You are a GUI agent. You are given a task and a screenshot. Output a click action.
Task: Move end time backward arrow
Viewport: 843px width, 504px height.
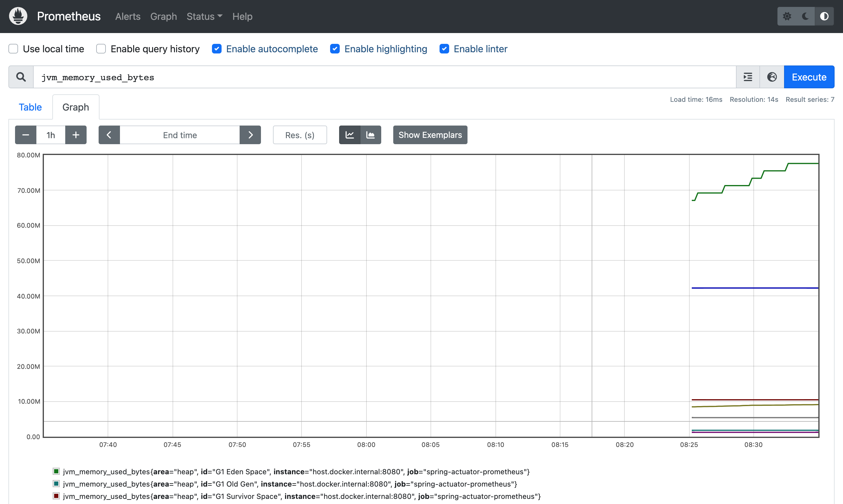click(x=109, y=135)
